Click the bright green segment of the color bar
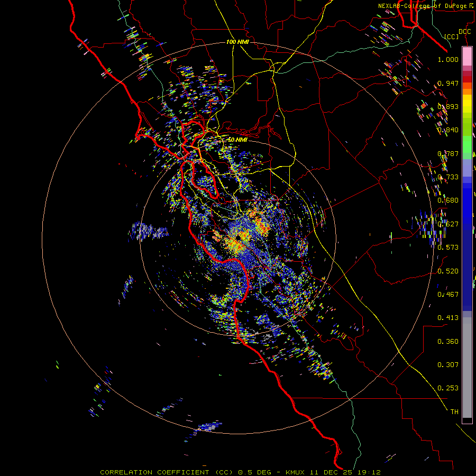 [467, 144]
